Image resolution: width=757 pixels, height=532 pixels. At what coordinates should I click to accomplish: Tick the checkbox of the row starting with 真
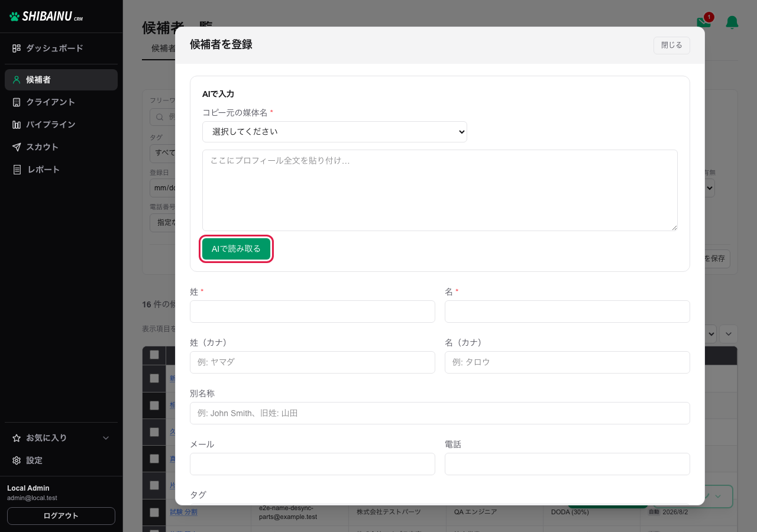(154, 458)
